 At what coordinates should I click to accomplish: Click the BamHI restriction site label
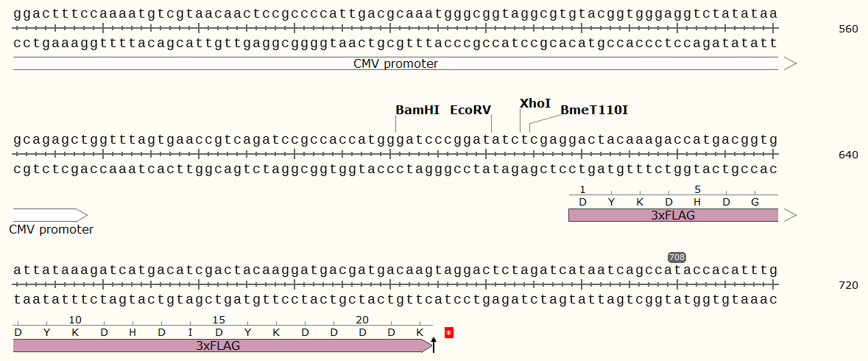point(417,110)
